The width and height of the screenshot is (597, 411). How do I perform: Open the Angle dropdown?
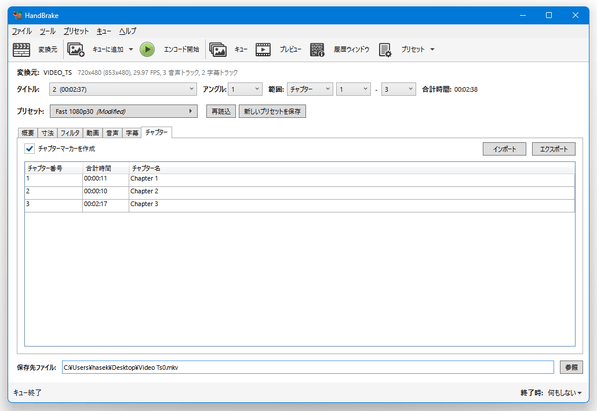[x=245, y=89]
